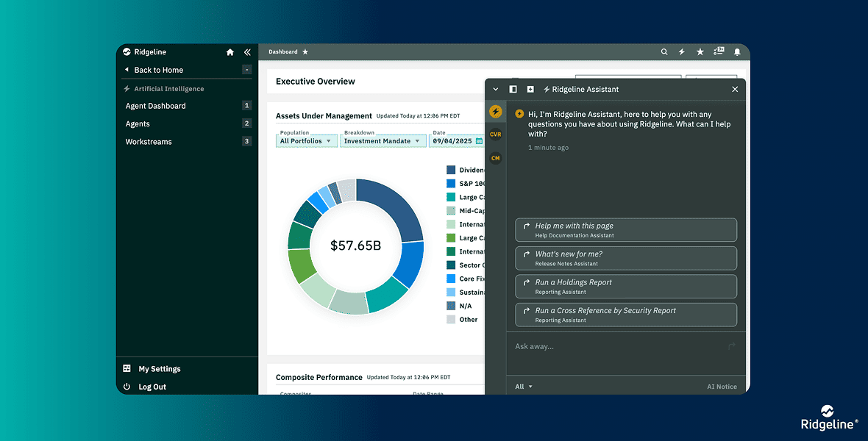Open notifications bell
The image size is (868, 441).
pyautogui.click(x=737, y=52)
